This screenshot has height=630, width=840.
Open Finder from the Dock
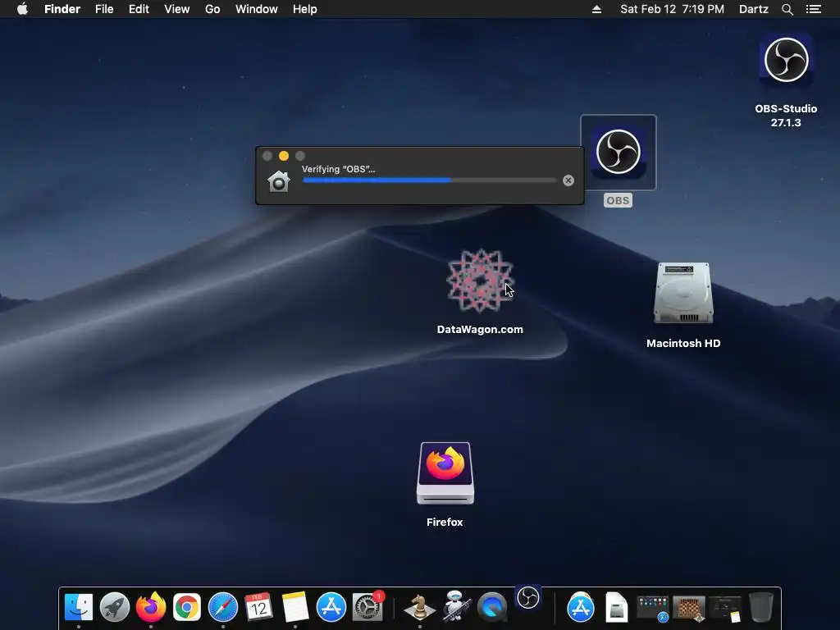pyautogui.click(x=78, y=608)
